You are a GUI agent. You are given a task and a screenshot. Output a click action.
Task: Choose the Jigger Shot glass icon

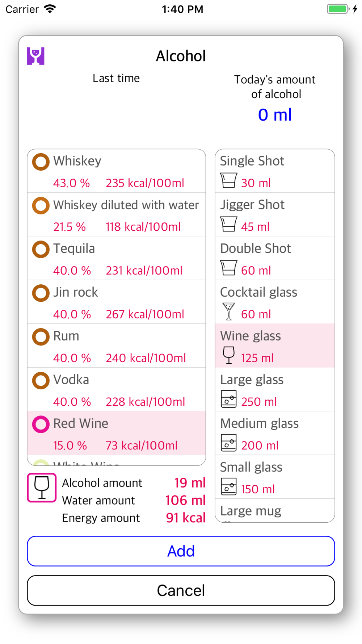[229, 224]
